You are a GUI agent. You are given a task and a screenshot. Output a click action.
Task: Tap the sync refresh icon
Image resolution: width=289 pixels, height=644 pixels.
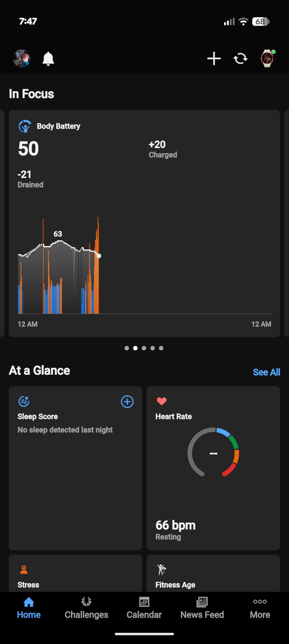pos(240,58)
